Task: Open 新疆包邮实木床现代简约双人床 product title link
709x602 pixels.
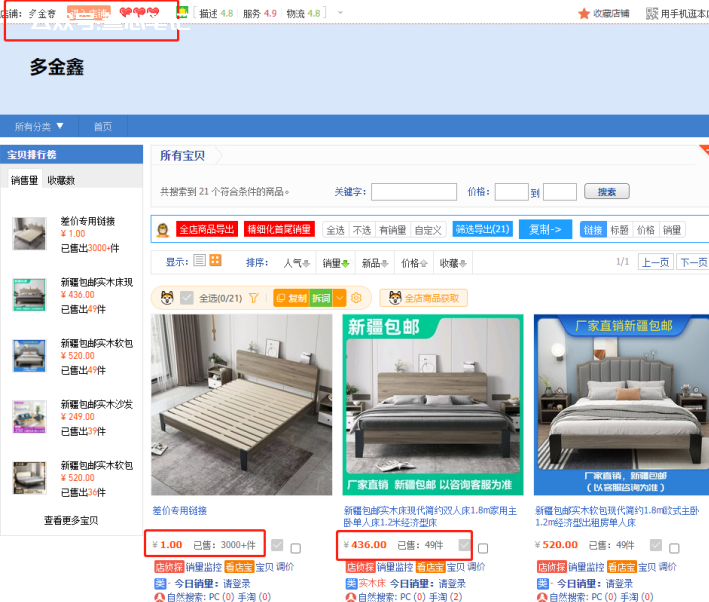Action: (x=430, y=517)
